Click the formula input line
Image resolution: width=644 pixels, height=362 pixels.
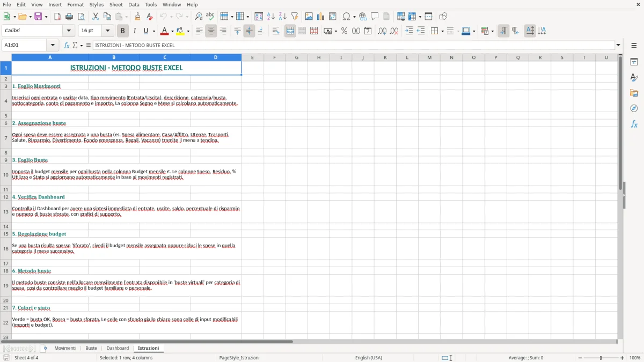point(353,45)
